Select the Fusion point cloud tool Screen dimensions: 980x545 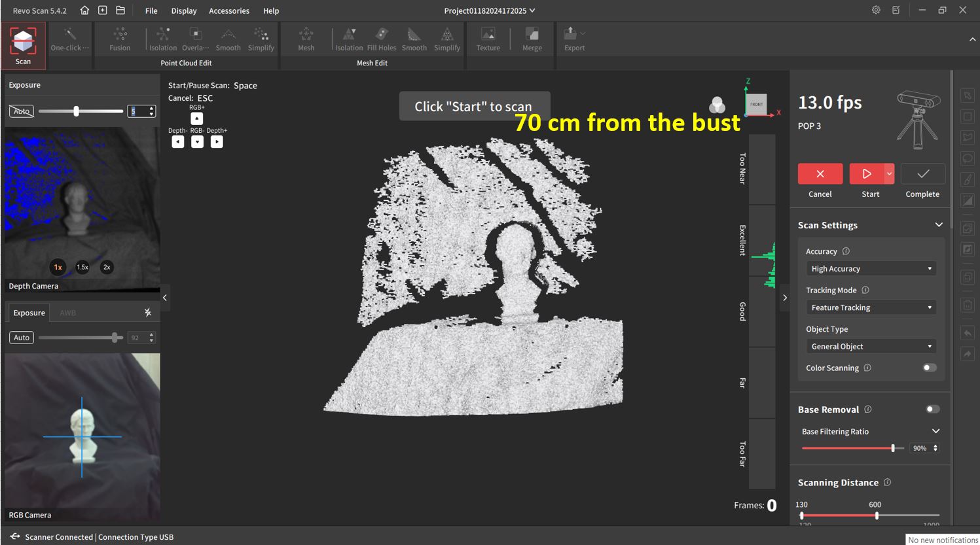[x=120, y=39]
